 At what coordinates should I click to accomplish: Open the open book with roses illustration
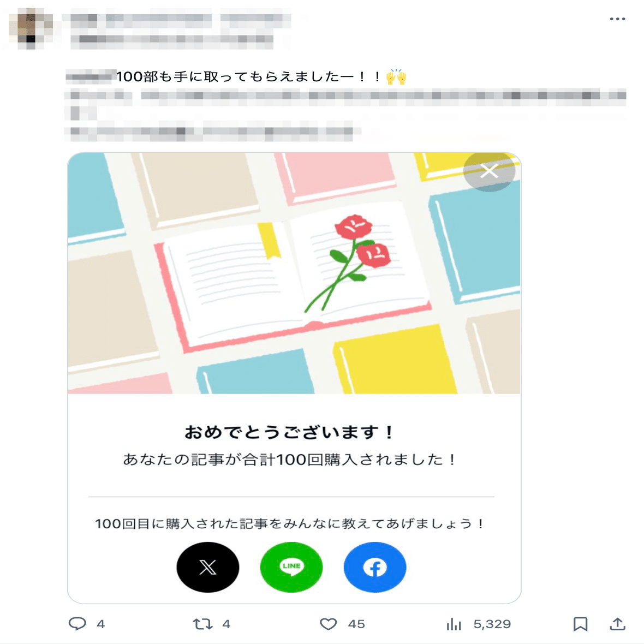[x=294, y=273]
